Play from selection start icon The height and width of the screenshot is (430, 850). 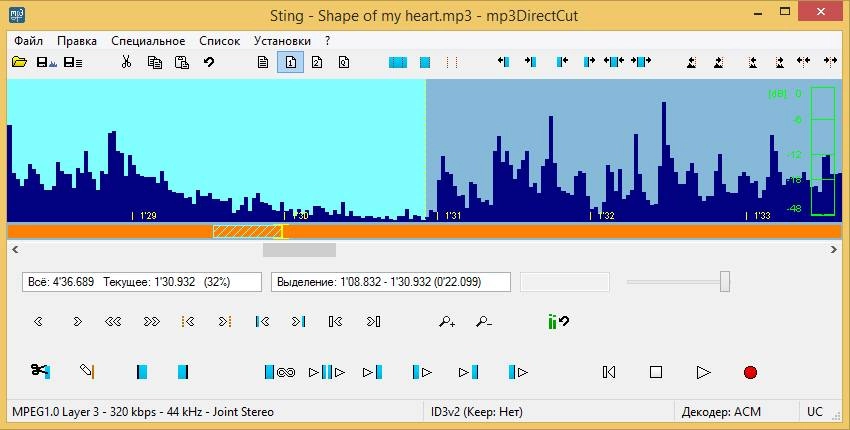point(422,372)
